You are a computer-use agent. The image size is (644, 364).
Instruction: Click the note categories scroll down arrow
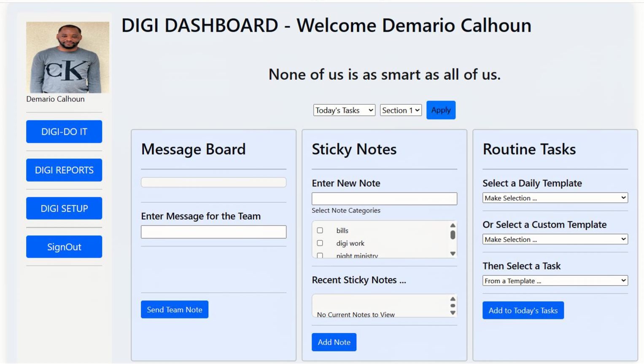453,254
